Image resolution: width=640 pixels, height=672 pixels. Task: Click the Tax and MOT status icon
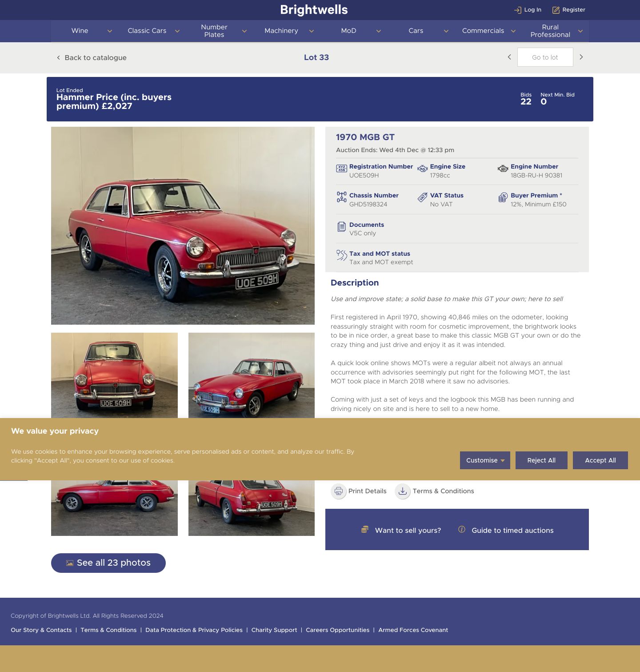click(341, 255)
